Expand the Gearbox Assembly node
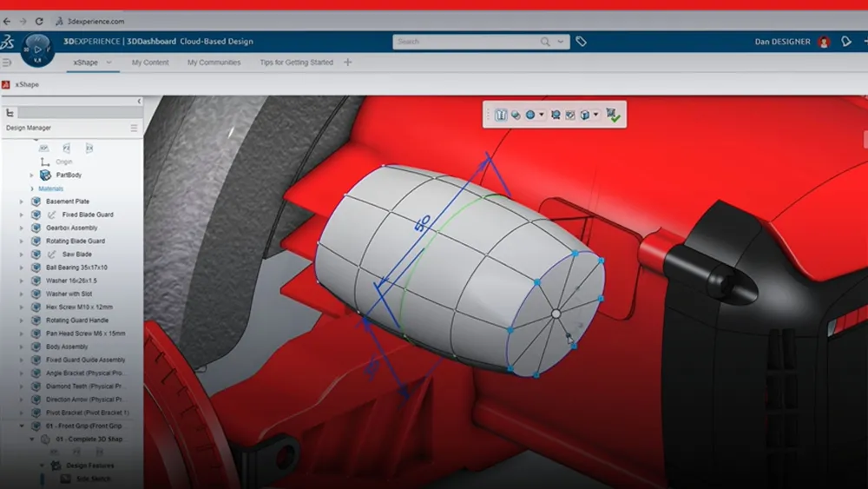Image resolution: width=868 pixels, height=489 pixels. [x=22, y=228]
